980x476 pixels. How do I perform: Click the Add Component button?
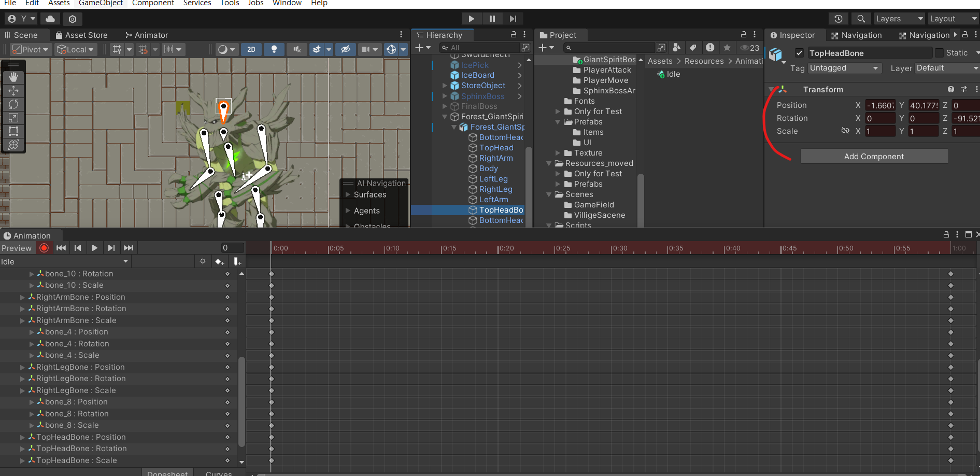point(874,157)
